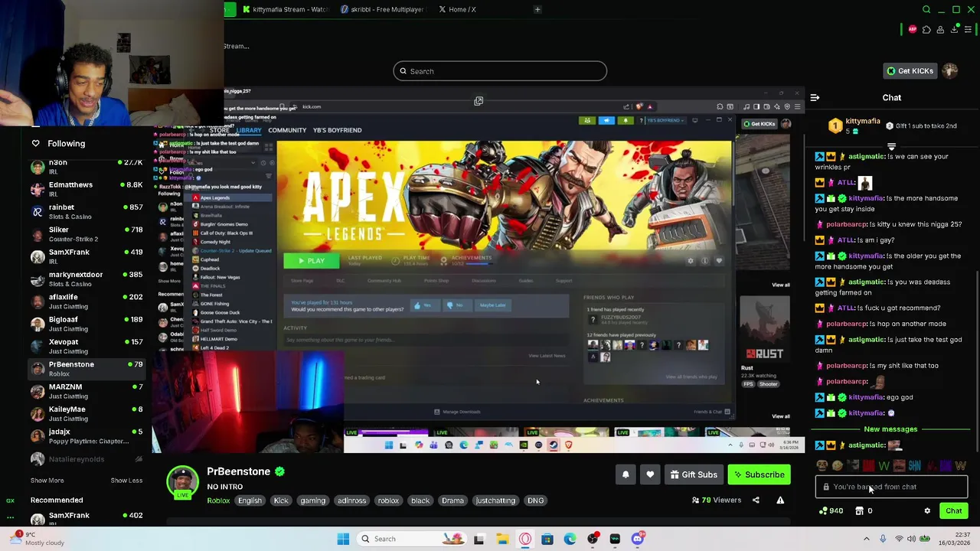
Task: Click the browser search icon
Action: point(926,9)
